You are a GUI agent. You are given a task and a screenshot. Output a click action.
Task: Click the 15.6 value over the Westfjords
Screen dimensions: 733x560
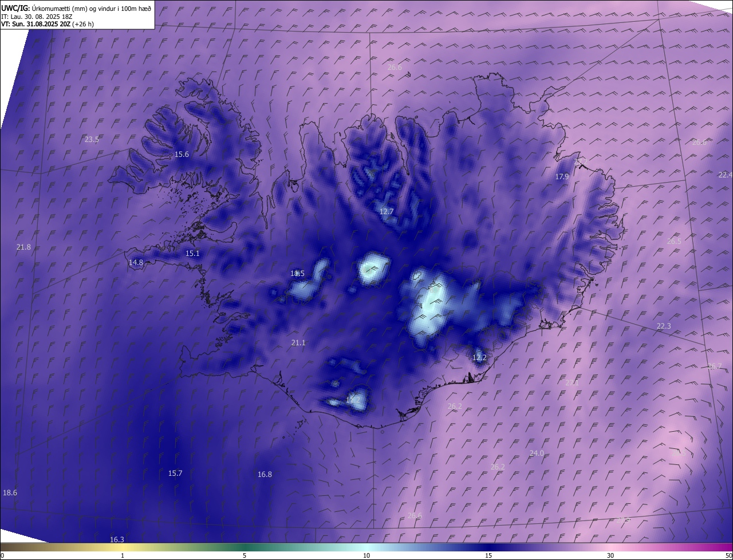click(x=182, y=155)
